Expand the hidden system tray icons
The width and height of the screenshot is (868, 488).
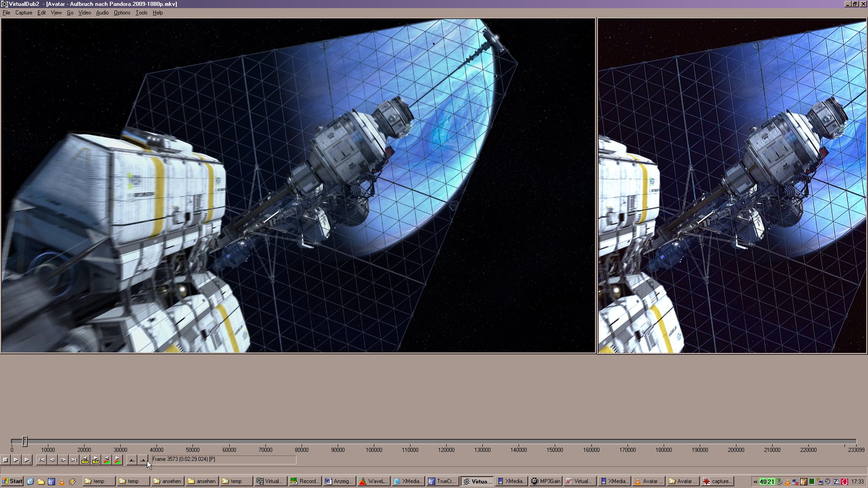pos(755,482)
